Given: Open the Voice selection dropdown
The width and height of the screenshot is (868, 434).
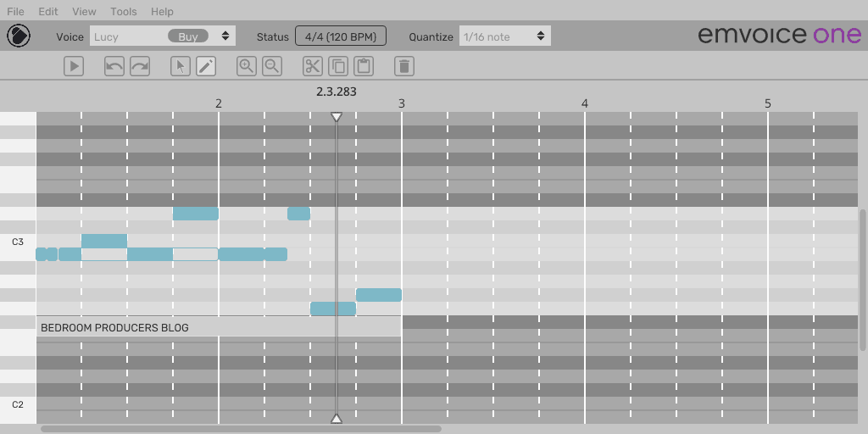Looking at the screenshot, I should pos(225,36).
